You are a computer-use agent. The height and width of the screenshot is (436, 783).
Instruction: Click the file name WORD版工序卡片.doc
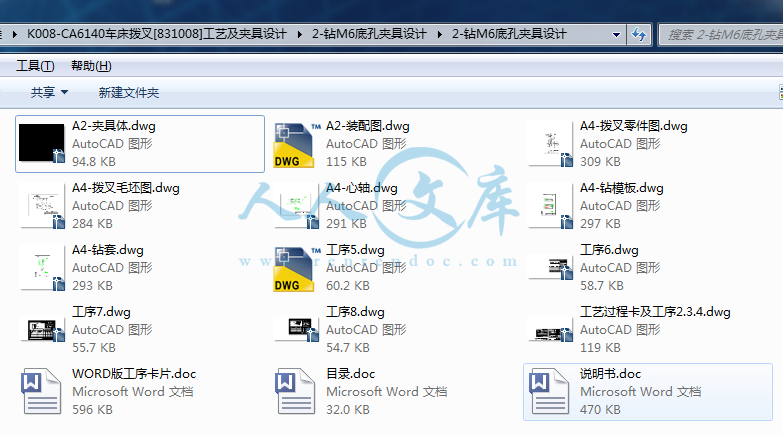(x=134, y=374)
